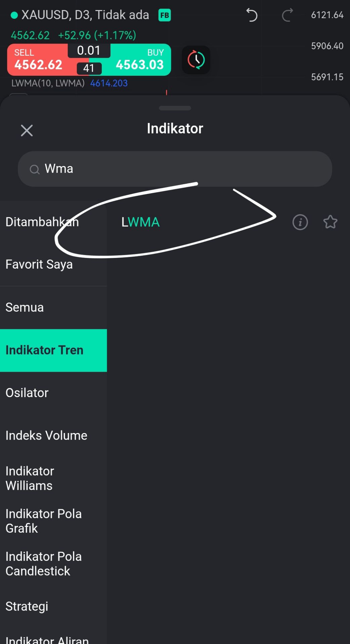Favorite the LWMA indicator with star
350x644 pixels.
click(x=330, y=222)
